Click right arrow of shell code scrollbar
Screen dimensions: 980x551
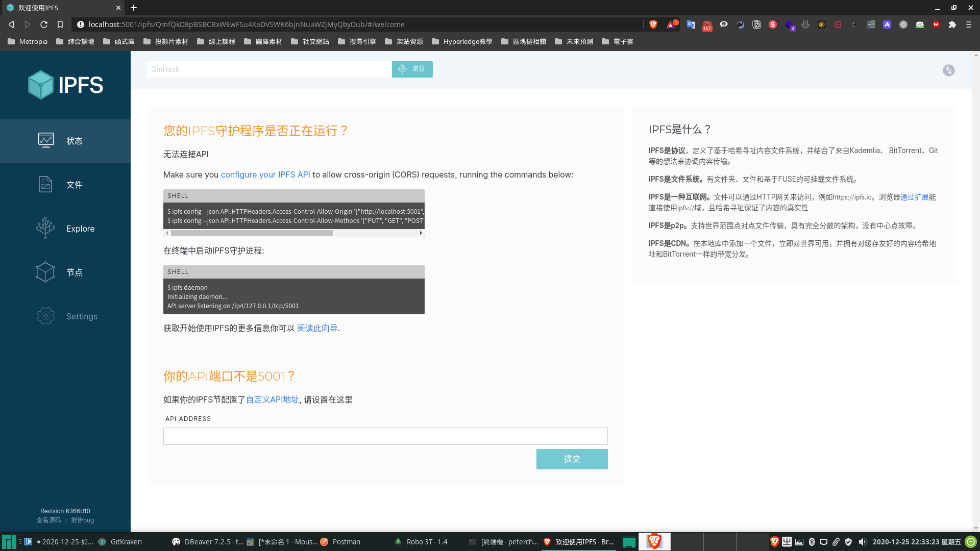click(421, 233)
